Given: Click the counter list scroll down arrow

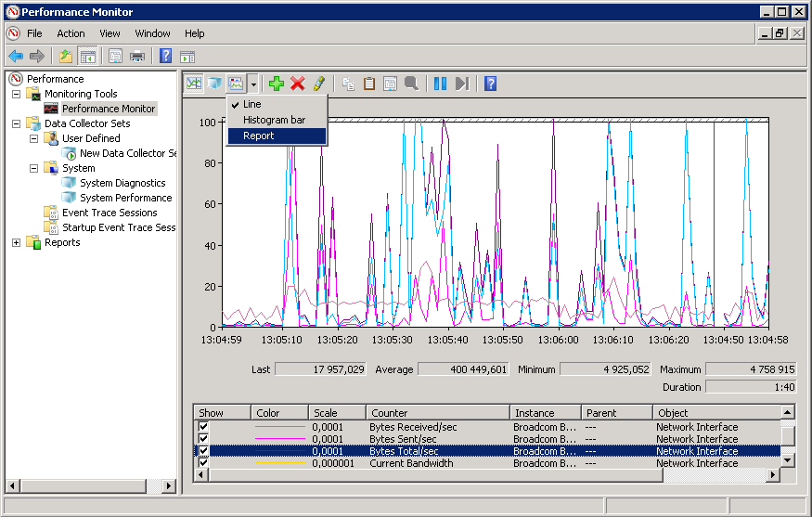Looking at the screenshot, I should point(788,460).
